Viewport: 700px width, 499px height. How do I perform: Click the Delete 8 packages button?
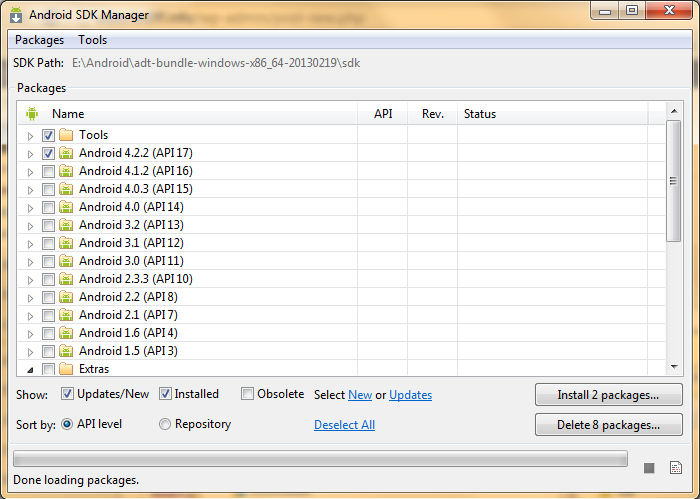608,424
